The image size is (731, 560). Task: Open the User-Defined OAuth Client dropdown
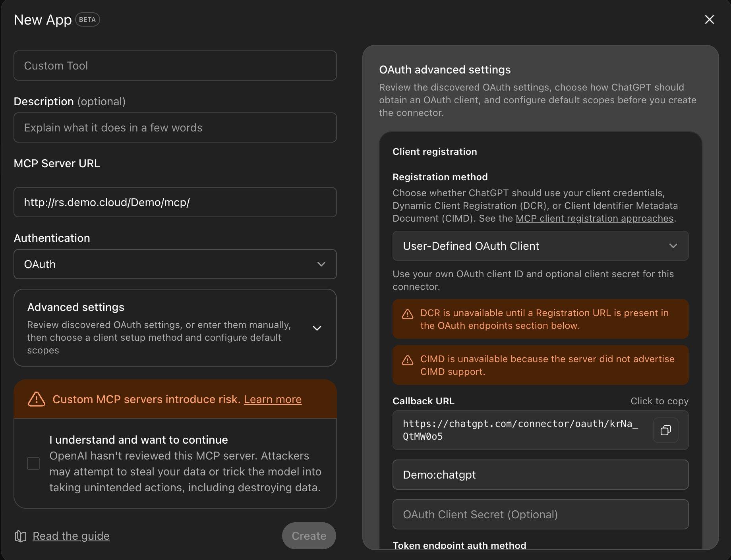pyautogui.click(x=540, y=246)
